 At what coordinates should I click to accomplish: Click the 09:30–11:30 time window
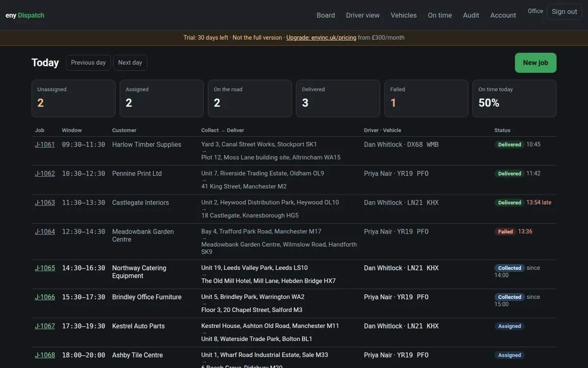click(83, 145)
